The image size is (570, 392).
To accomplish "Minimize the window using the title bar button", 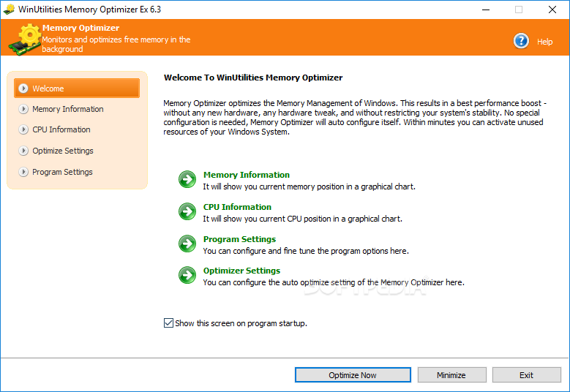I will 486,10.
